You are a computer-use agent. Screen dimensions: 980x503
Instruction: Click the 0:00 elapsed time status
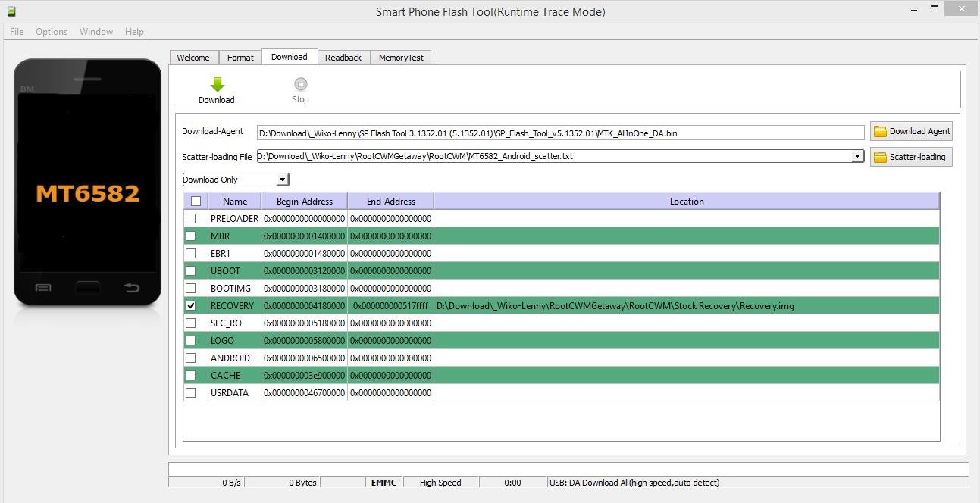click(512, 483)
